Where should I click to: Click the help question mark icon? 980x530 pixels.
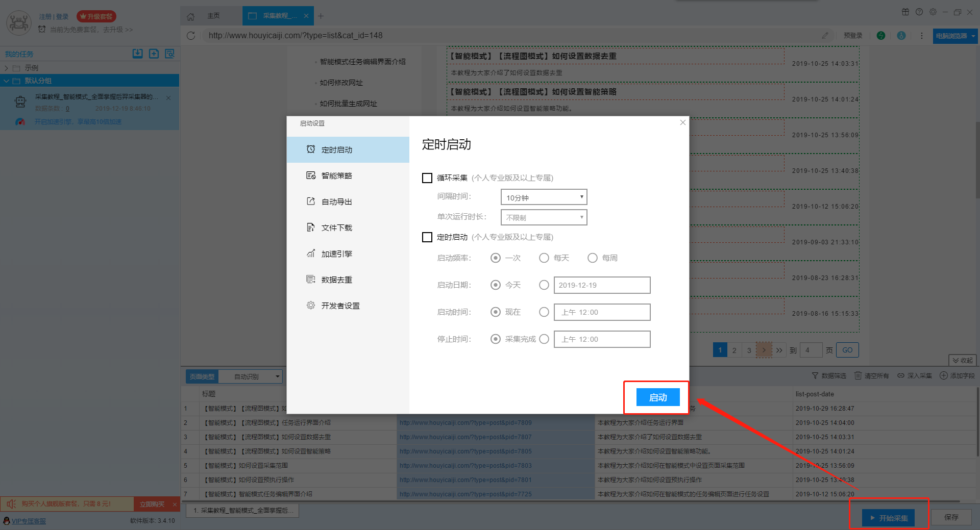(x=919, y=12)
